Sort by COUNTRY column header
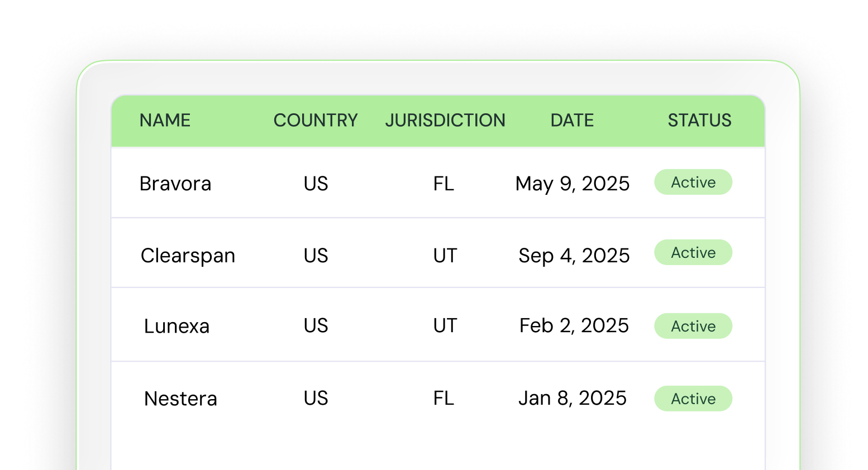The image size is (868, 470). pyautogui.click(x=316, y=121)
